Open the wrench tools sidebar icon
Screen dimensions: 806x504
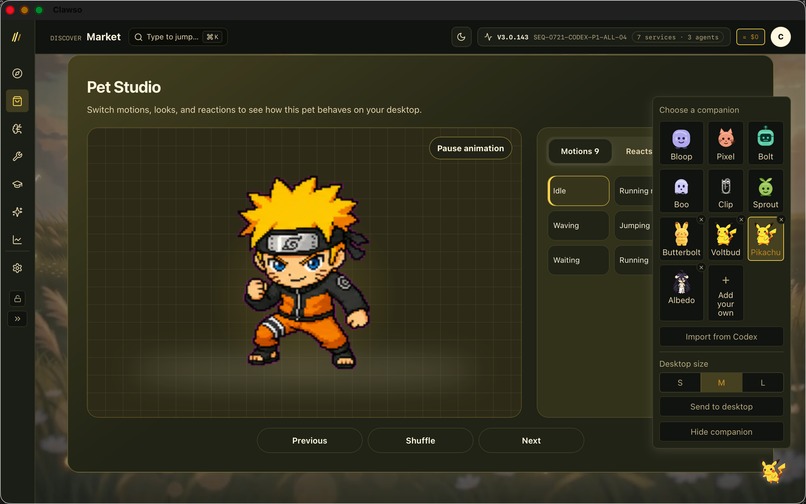point(17,156)
